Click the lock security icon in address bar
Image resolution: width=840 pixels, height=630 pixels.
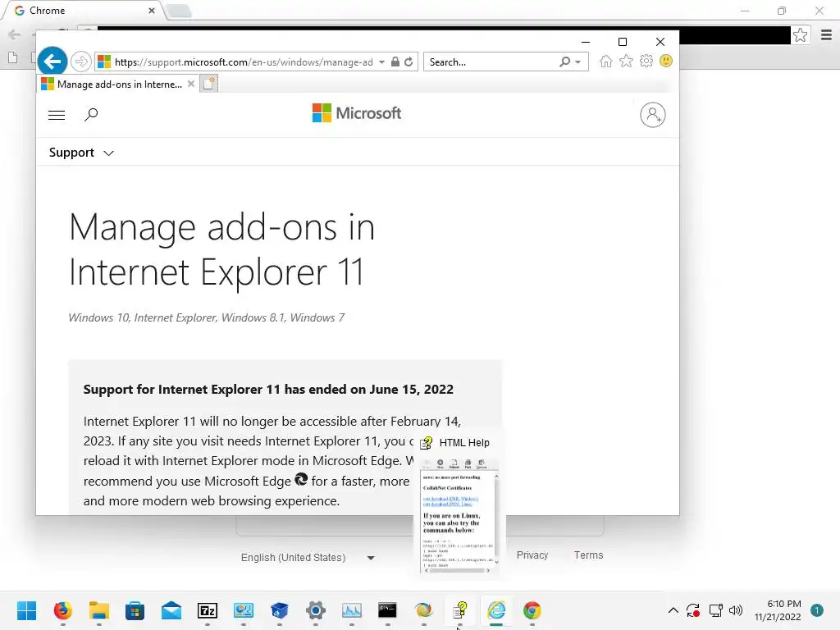tap(395, 62)
